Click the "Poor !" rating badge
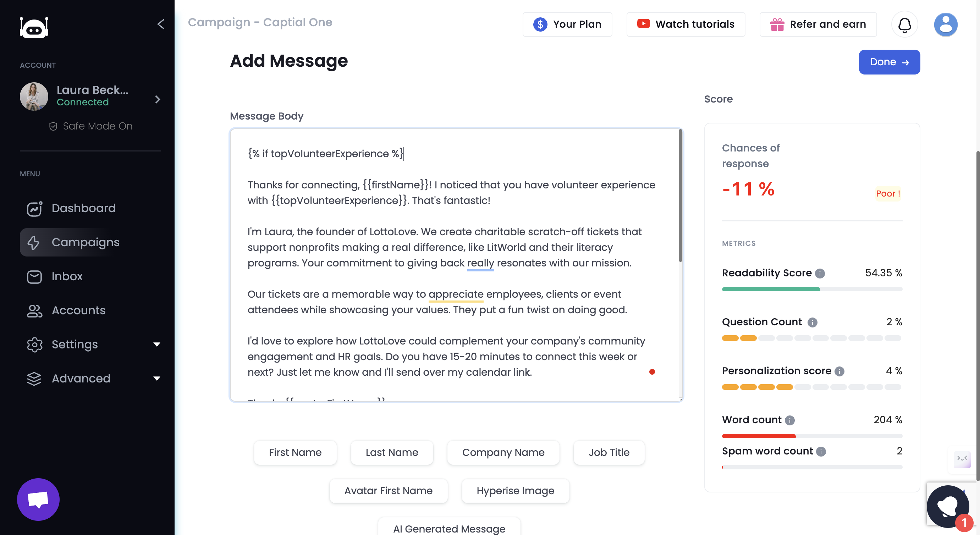Screen dimensions: 980x535 pyautogui.click(x=888, y=194)
